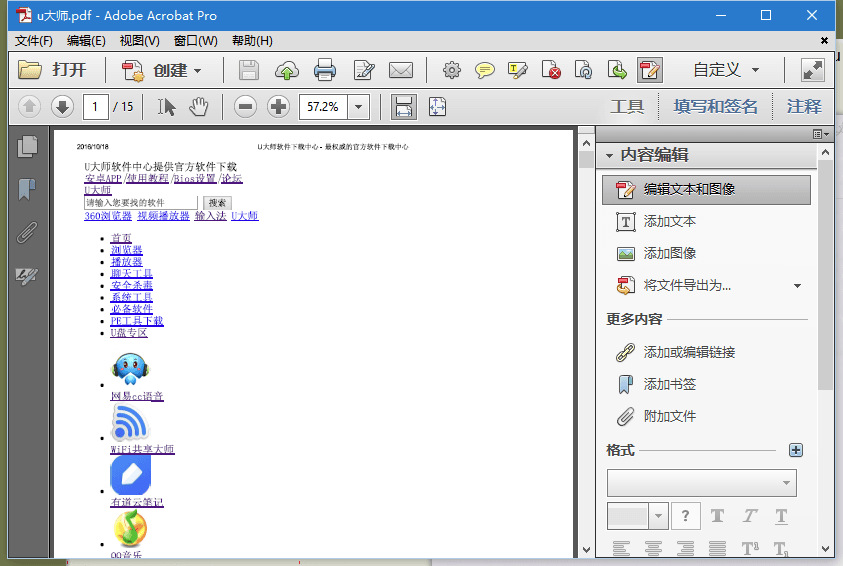Switch to the 工具 pane tab
The image size is (843, 566).
(x=627, y=107)
